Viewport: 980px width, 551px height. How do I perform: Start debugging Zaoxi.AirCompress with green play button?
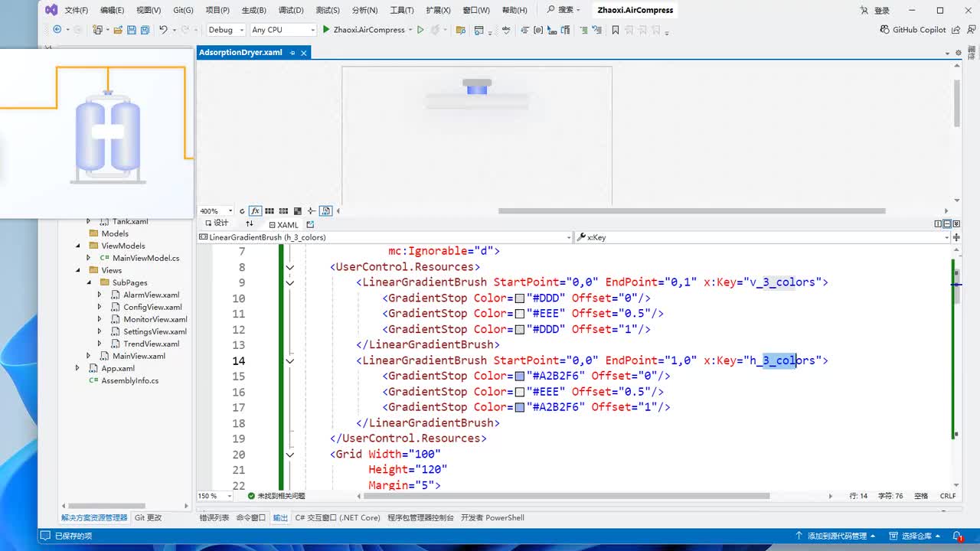(x=326, y=30)
